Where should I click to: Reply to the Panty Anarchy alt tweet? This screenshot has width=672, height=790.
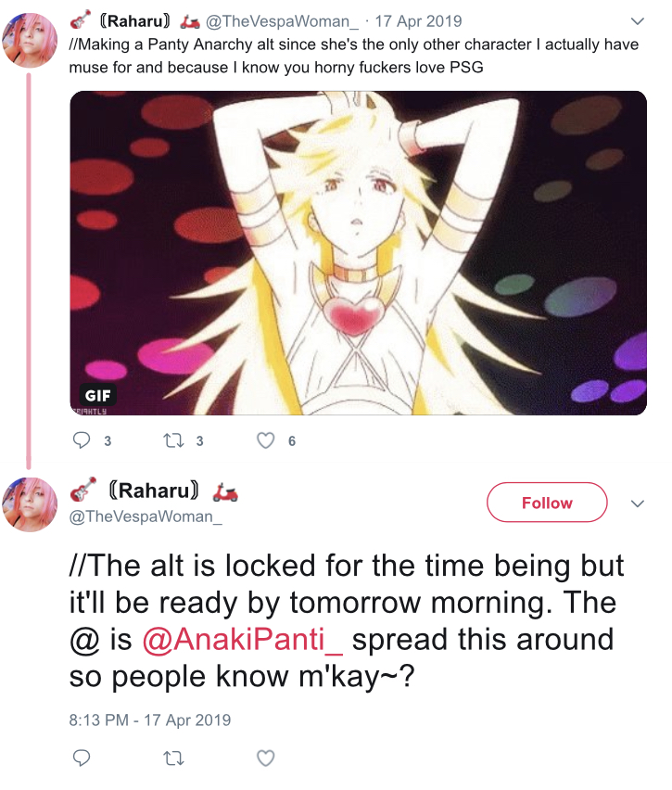(x=82, y=440)
